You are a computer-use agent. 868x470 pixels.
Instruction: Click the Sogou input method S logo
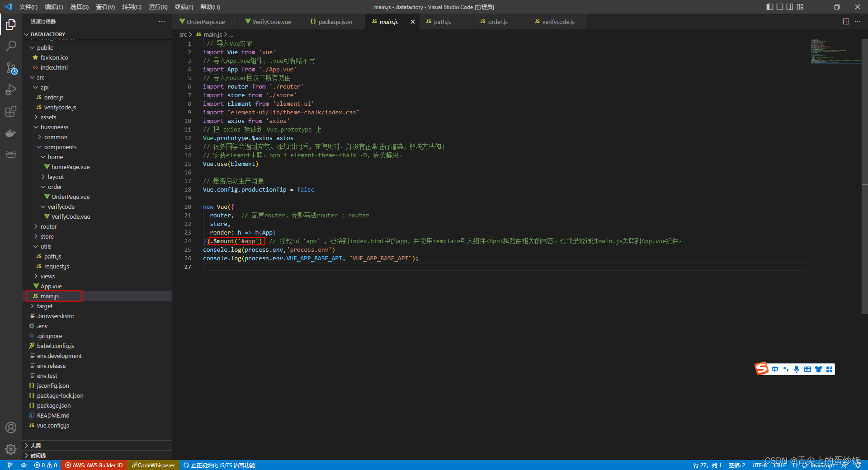tap(762, 369)
